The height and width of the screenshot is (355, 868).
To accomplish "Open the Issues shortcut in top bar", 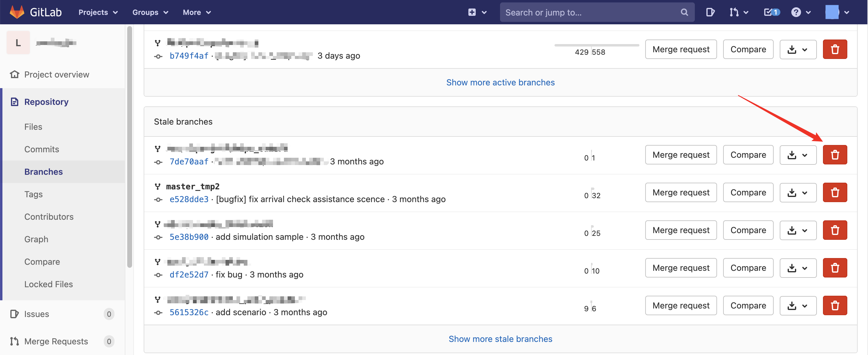I will pos(710,12).
